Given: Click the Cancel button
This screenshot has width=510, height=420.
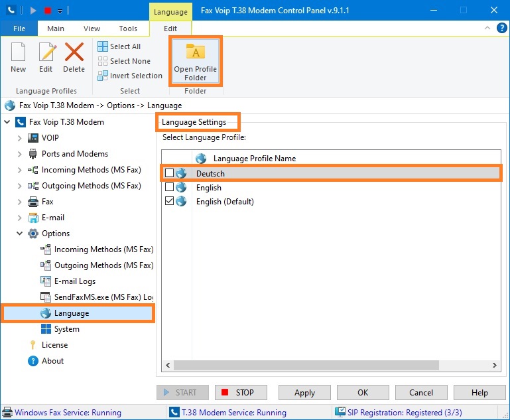Looking at the screenshot, I should pos(421,392).
